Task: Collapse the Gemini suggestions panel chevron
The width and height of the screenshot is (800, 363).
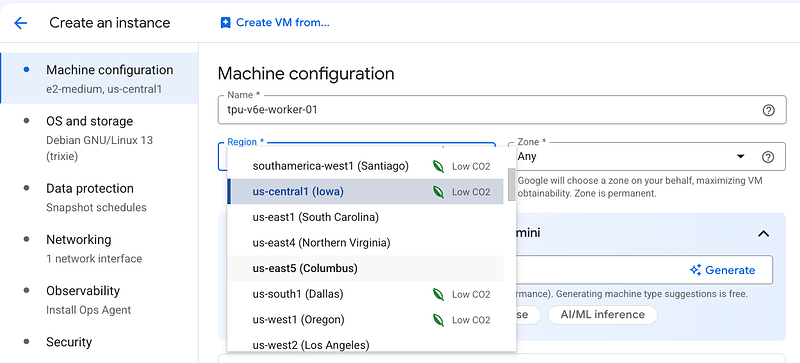Action: [763, 234]
